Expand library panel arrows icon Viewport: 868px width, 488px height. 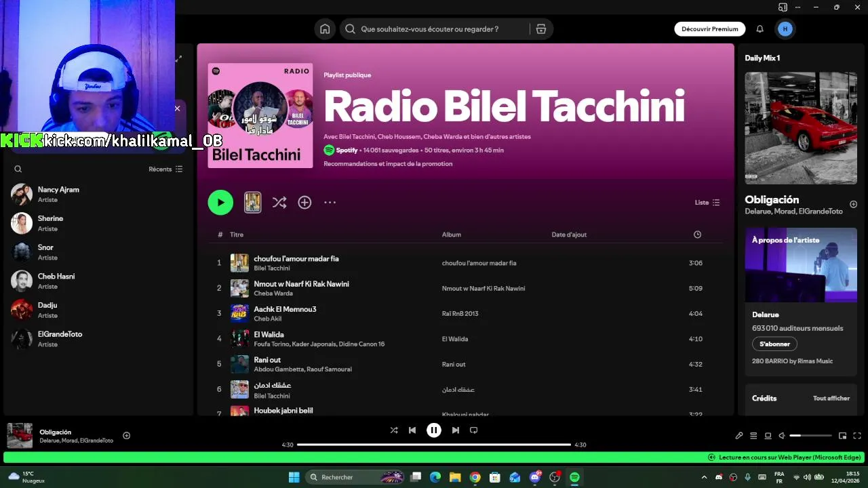pyautogui.click(x=178, y=59)
